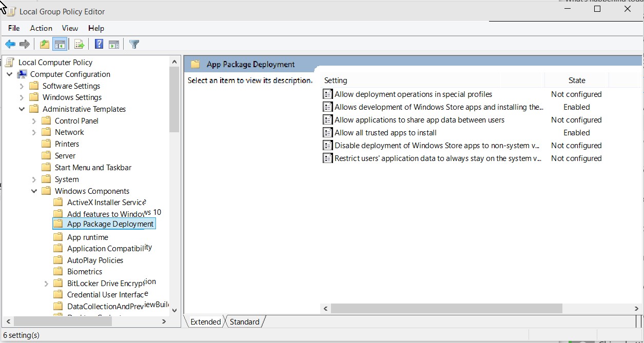
Task: Select the Biometrics folder in tree
Action: pyautogui.click(x=85, y=272)
